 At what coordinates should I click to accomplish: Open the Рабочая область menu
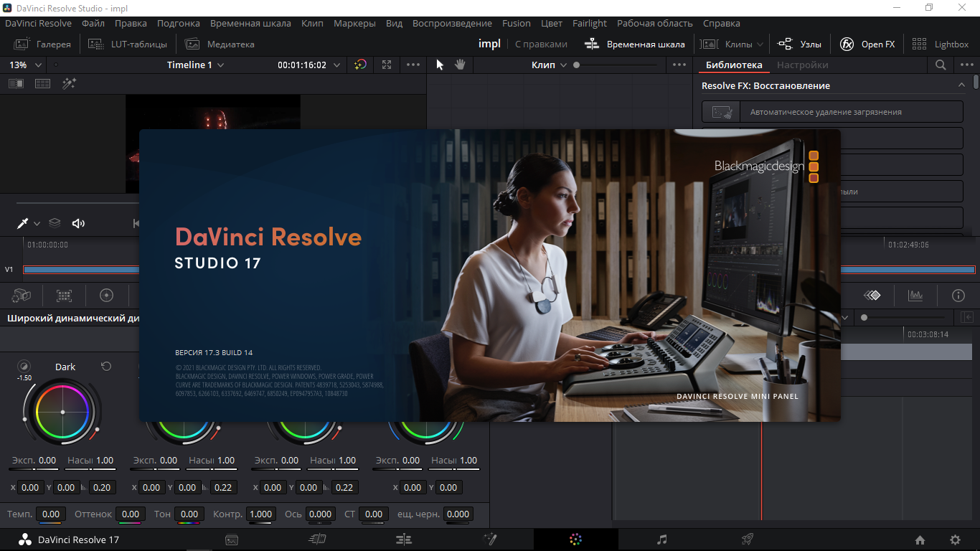(655, 23)
